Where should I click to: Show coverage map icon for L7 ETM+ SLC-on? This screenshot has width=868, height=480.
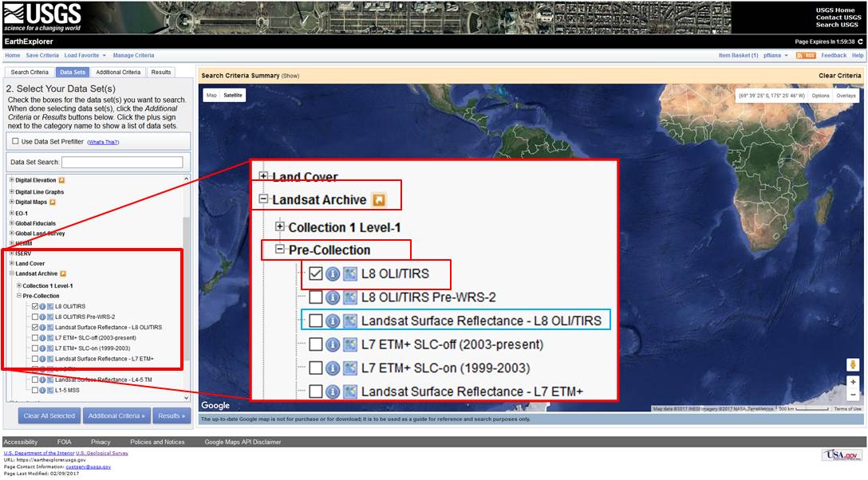pos(49,348)
